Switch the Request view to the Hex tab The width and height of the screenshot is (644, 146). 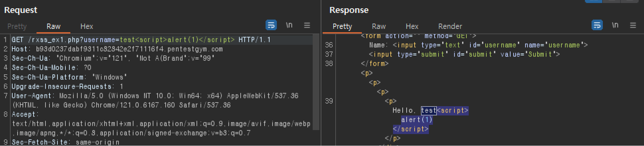pos(87,26)
